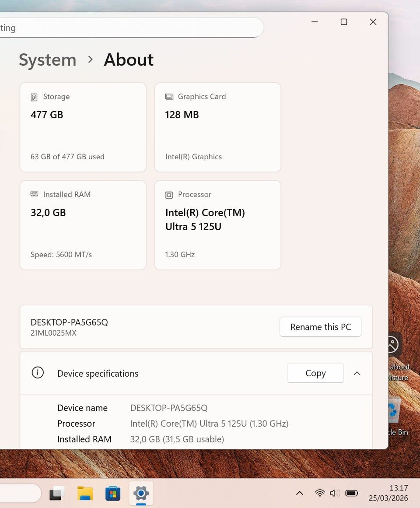420x508 pixels.
Task: Click the Installed RAM icon
Action: coord(34,194)
